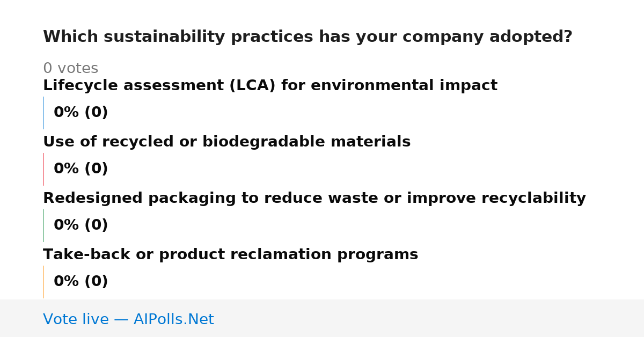Click the AIPolls.Net site name in footer
This screenshot has width=644, height=337.
tap(173, 319)
